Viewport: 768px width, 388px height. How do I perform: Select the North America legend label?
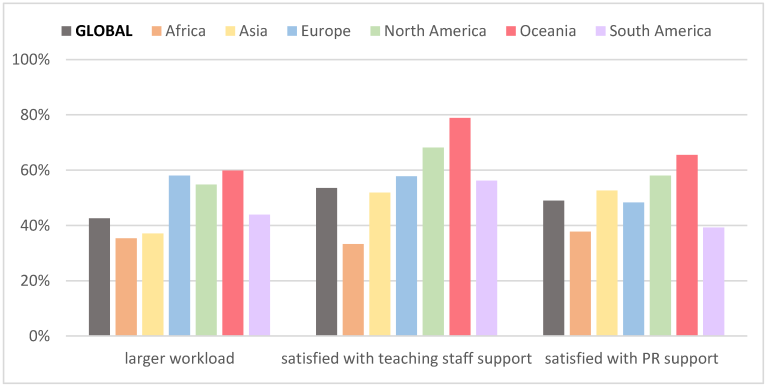(x=435, y=31)
